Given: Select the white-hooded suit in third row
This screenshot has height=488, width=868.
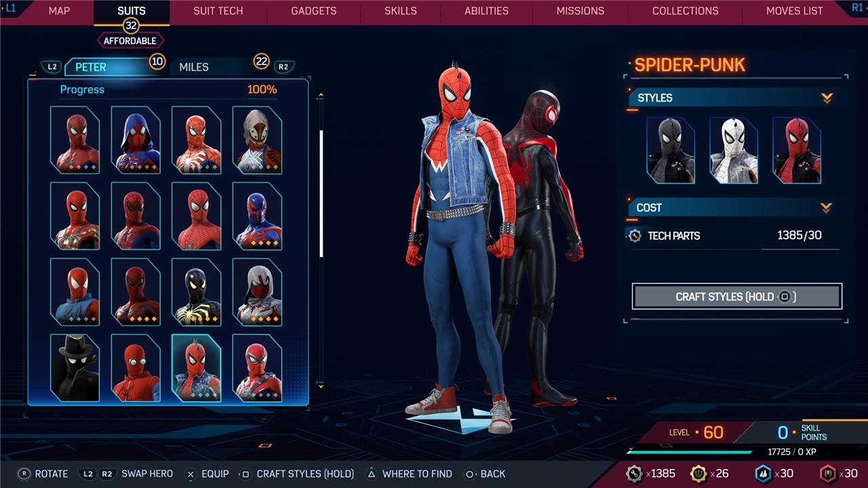Looking at the screenshot, I should (x=257, y=292).
